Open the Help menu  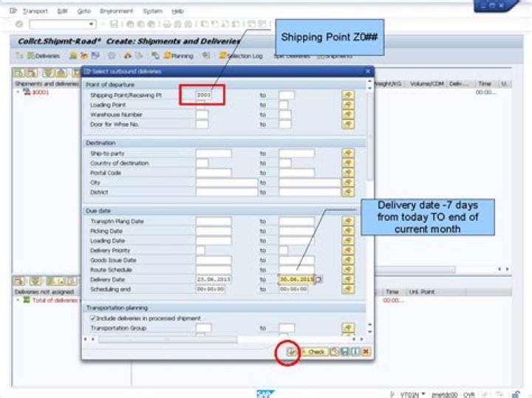(177, 11)
